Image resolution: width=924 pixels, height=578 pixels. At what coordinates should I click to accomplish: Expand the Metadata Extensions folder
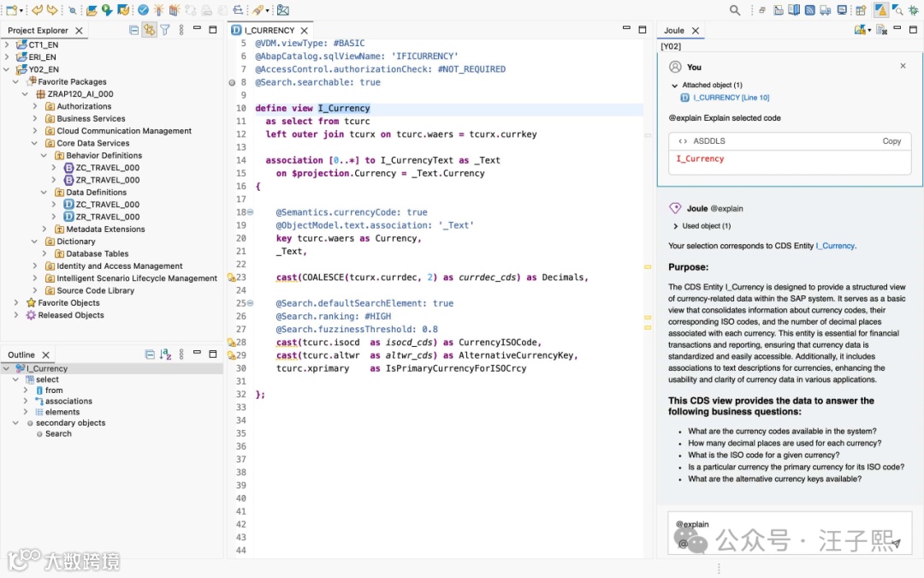tap(44, 229)
